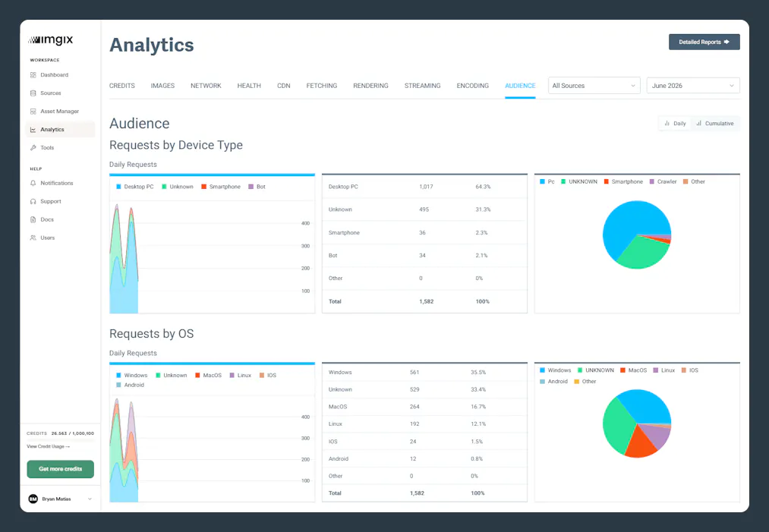Open the CDN tab

point(283,86)
